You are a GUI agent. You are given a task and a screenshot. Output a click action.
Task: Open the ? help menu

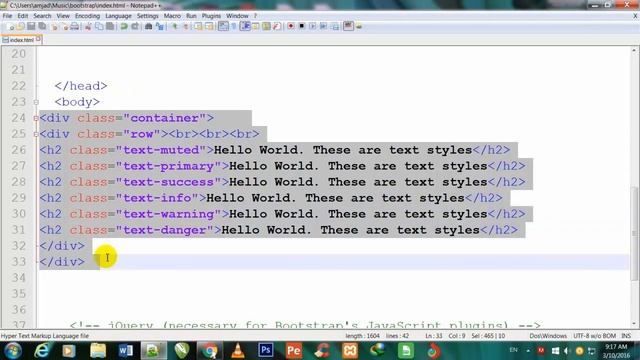[255, 16]
